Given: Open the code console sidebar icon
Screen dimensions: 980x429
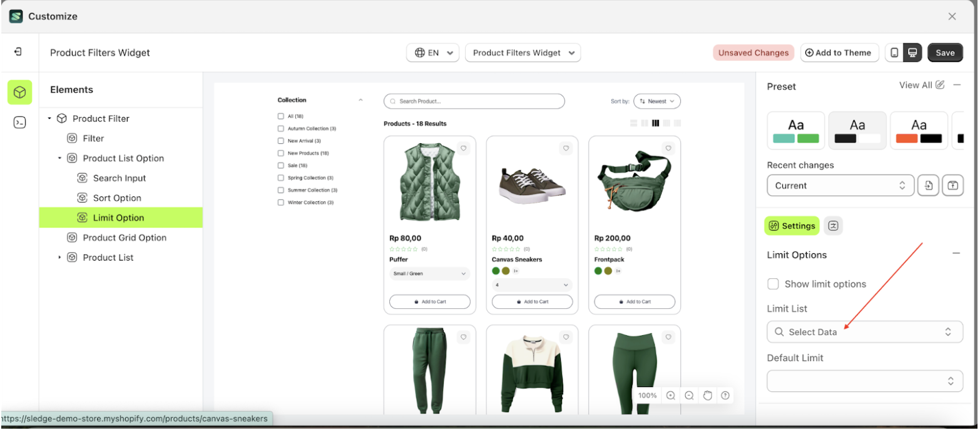Looking at the screenshot, I should (x=19, y=123).
